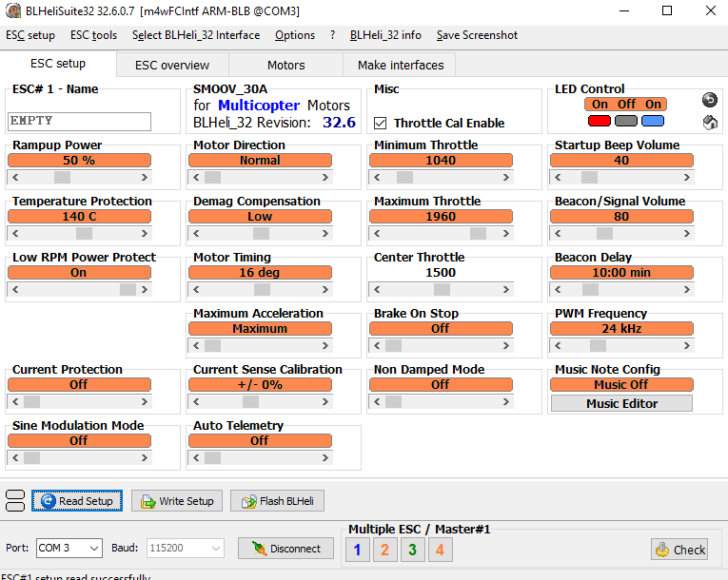Click the scroll-right arrow under Rampup Power
The image size is (728, 580).
coord(145,177)
